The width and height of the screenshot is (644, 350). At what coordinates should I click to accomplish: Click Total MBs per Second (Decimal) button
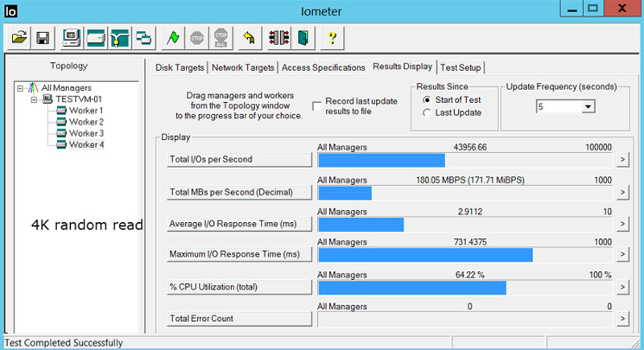(239, 192)
